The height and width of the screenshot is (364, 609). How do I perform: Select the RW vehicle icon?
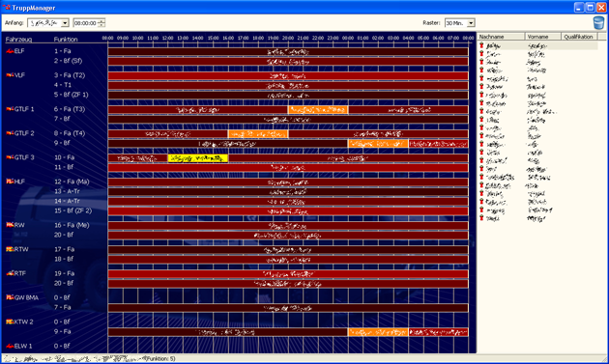[10, 225]
